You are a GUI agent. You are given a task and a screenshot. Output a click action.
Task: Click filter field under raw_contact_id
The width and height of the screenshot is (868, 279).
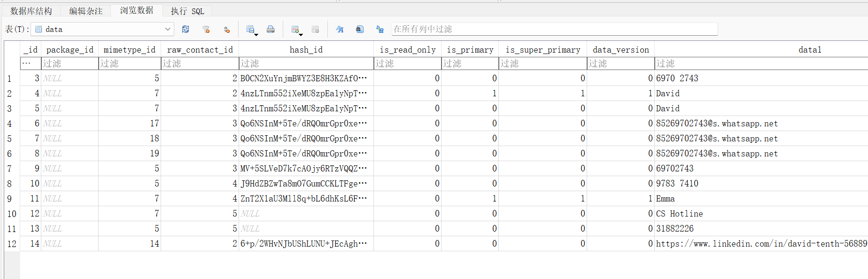pos(200,63)
